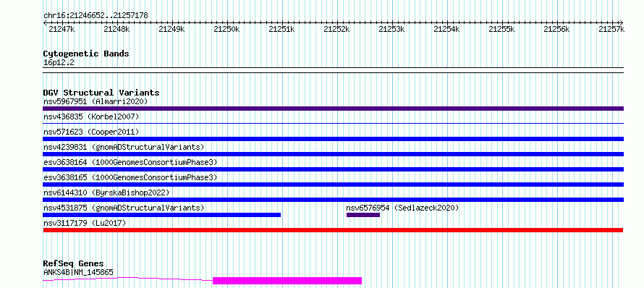The image size is (644, 288).
Task: Select the red nsv3117179 variant bar
Action: [x=333, y=230]
